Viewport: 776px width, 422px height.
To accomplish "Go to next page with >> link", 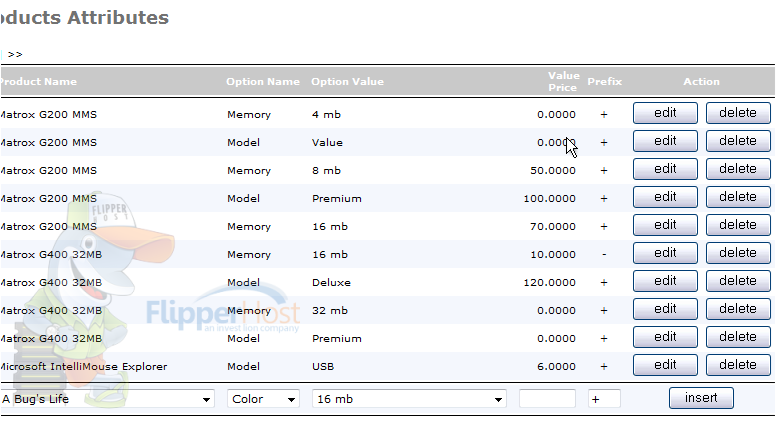I will [15, 54].
